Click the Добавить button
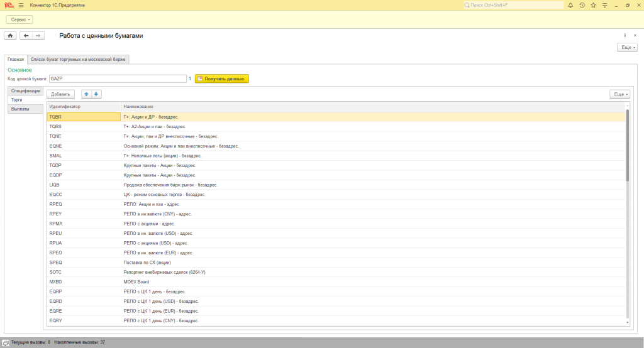The height and width of the screenshot is (348, 644). pyautogui.click(x=60, y=94)
